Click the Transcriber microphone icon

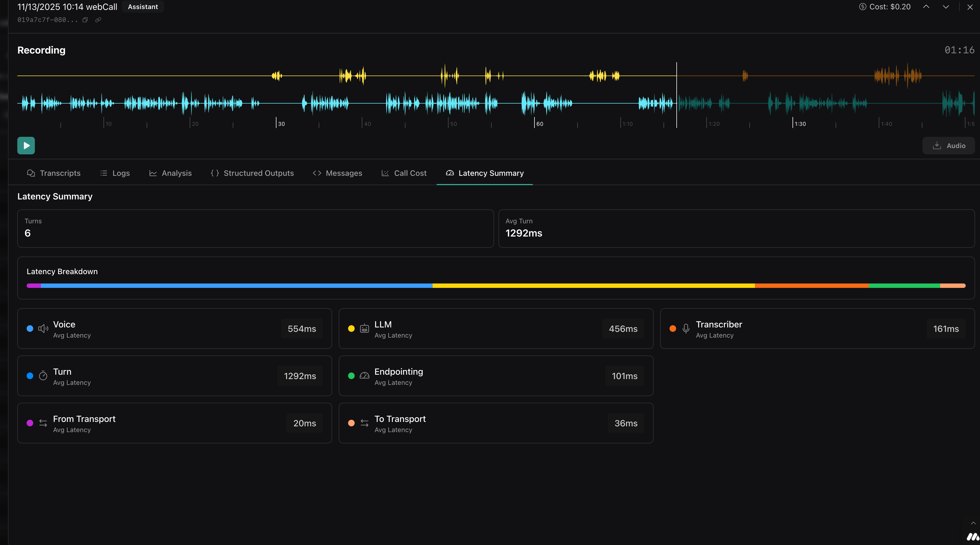685,329
